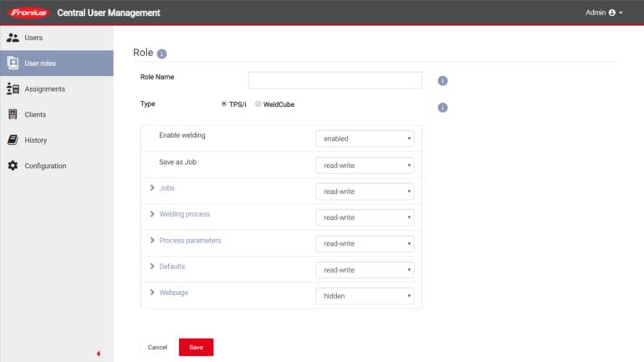Click info icon beside Role Name field

(x=442, y=81)
